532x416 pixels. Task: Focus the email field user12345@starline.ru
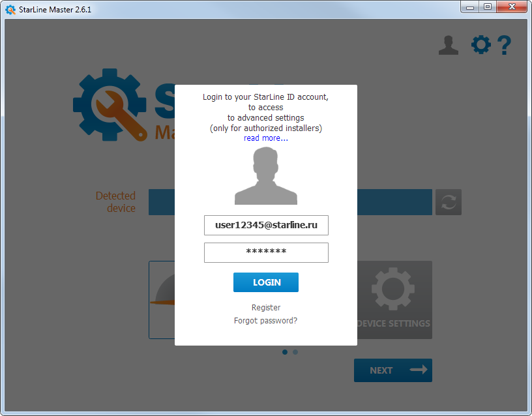tap(266, 225)
